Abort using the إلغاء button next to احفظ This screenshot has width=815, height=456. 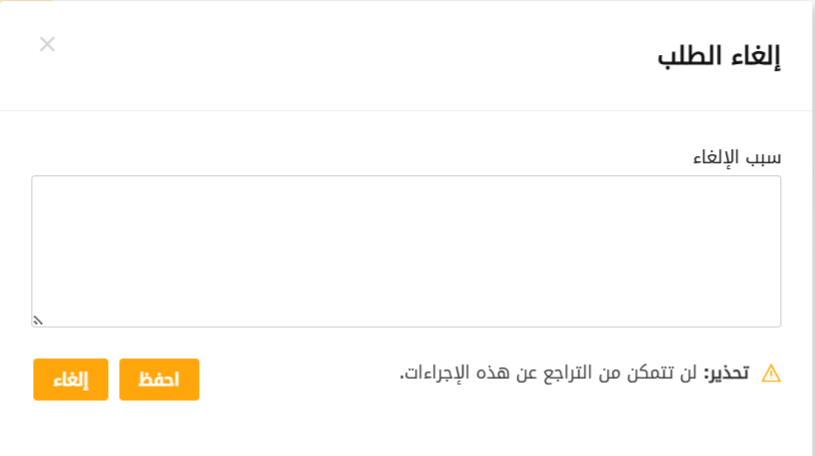70,380
